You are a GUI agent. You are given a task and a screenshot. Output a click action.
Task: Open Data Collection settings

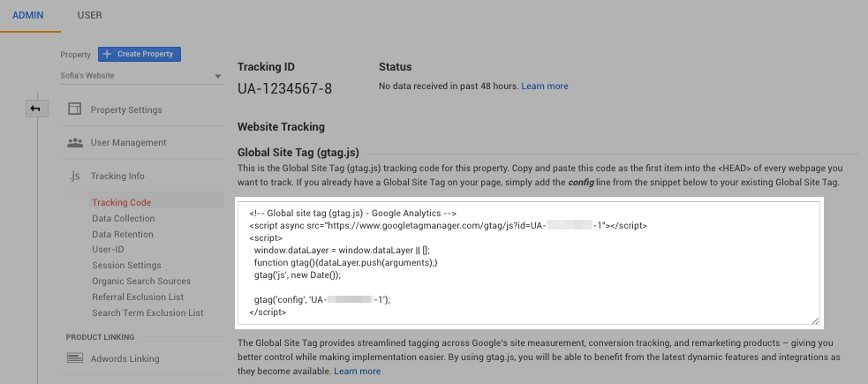[123, 218]
